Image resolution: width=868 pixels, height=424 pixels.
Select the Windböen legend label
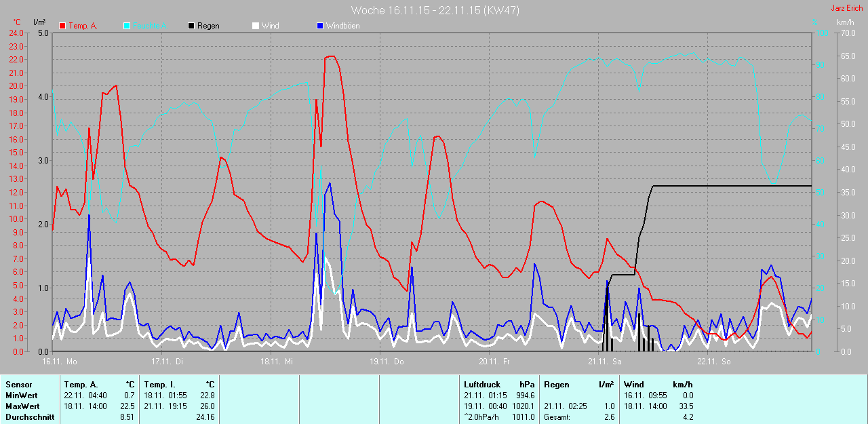[342, 26]
